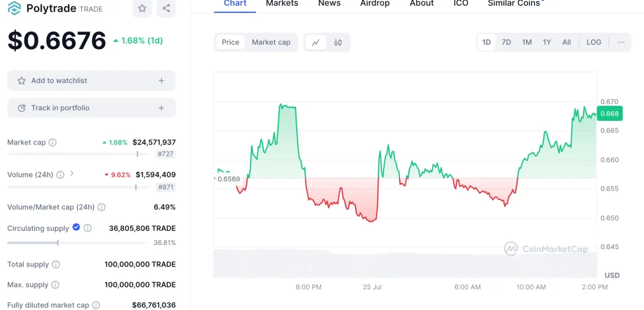
Task: Click the 8:00 PM axis label
Action: pos(308,287)
